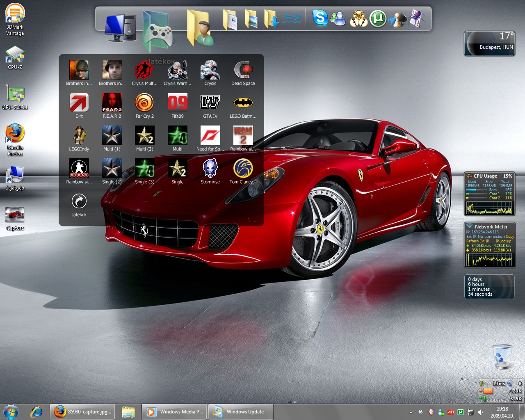Launch Fifa09 game shortcut
Image resolution: width=525 pixels, height=420 pixels.
177,103
